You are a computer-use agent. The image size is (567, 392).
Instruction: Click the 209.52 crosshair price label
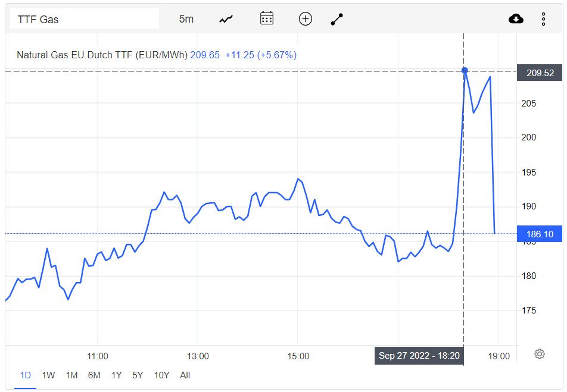pos(540,73)
